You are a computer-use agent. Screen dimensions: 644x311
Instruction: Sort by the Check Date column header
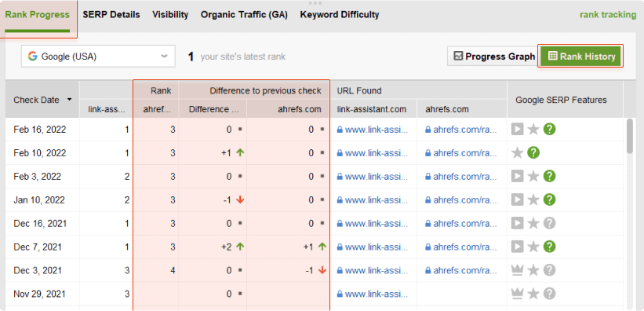coord(42,100)
